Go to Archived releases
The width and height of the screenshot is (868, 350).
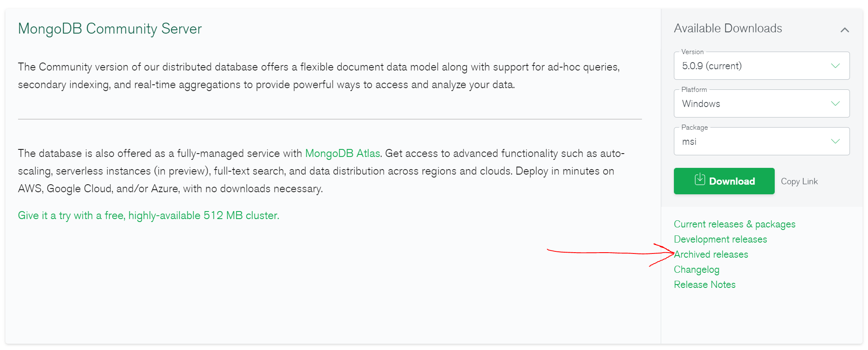711,254
